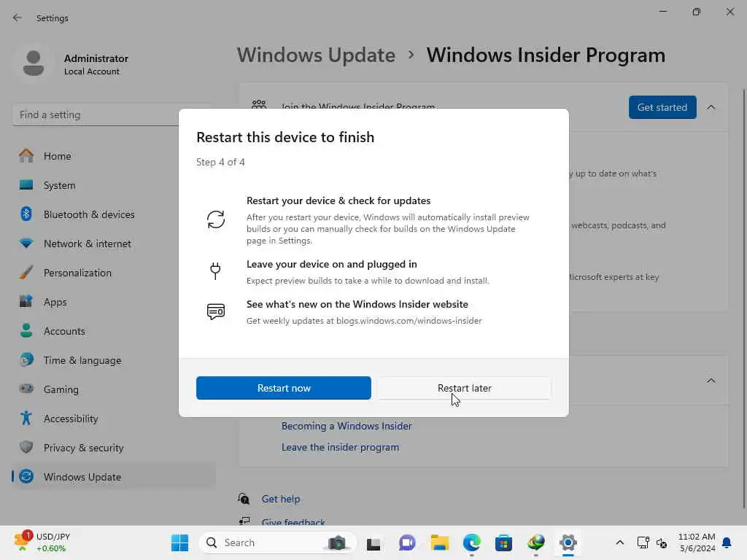747x560 pixels.
Task: Click the Bluetooth icon in sidebar
Action: click(26, 214)
